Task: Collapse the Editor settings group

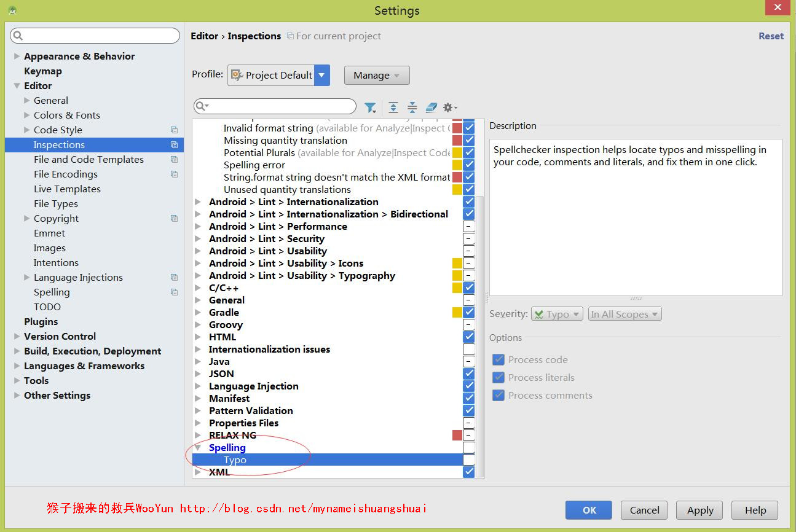Action: tap(17, 85)
